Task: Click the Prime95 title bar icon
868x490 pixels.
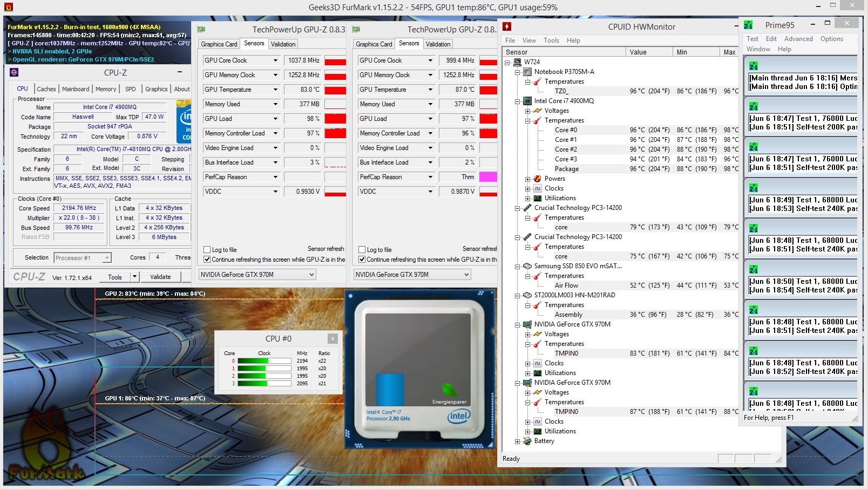Action: click(748, 25)
